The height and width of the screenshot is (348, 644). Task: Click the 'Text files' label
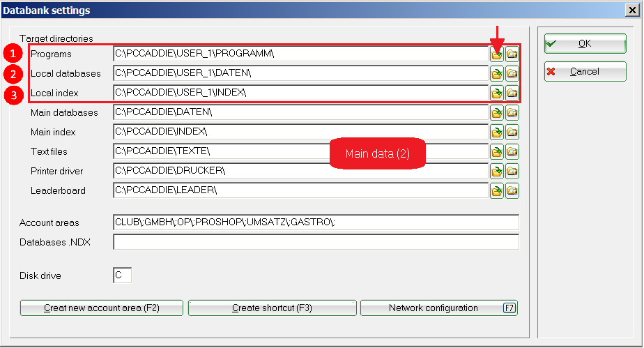tap(49, 151)
